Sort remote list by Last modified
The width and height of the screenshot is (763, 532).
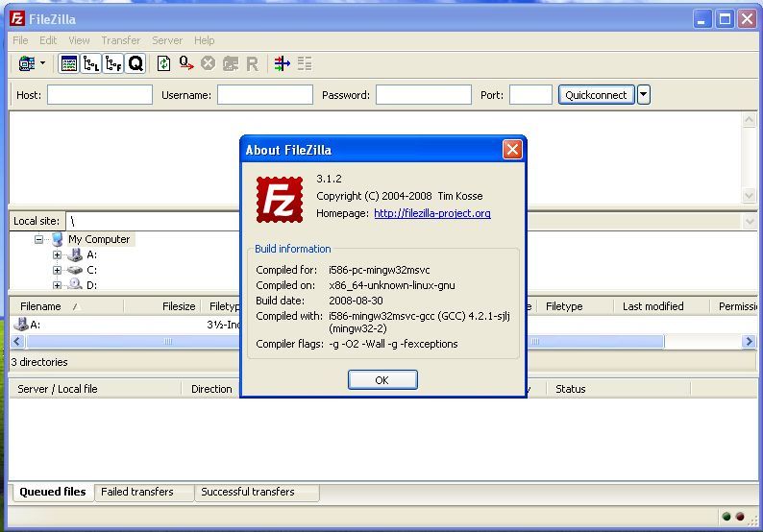click(661, 306)
